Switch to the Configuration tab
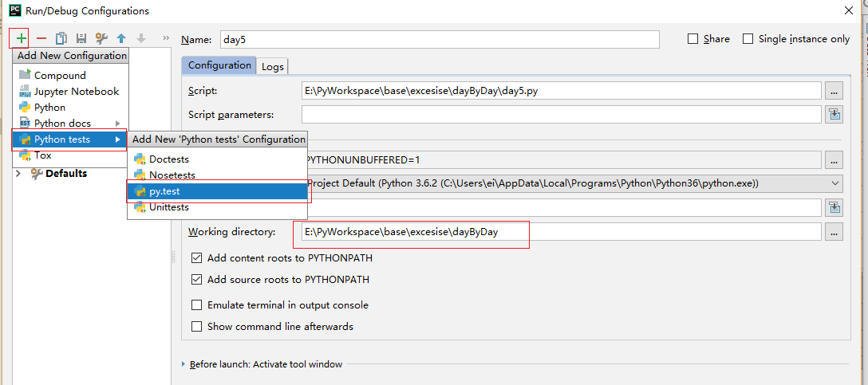 coord(219,65)
